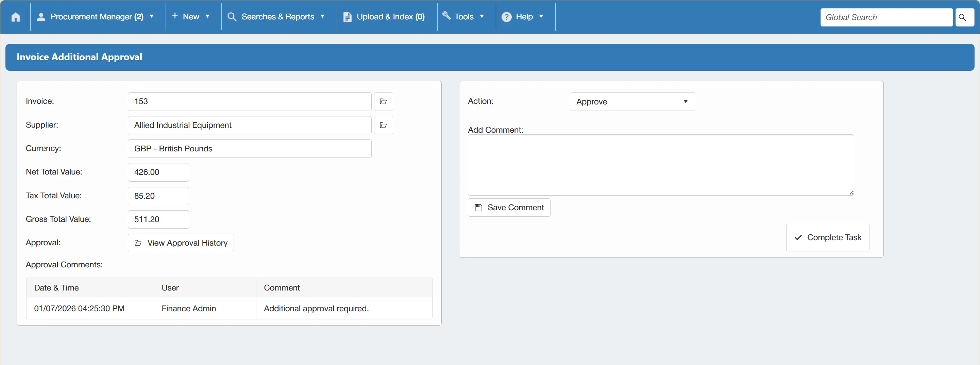The image size is (980, 365).
Task: Click the Help question mark icon
Action: pyautogui.click(x=506, y=17)
